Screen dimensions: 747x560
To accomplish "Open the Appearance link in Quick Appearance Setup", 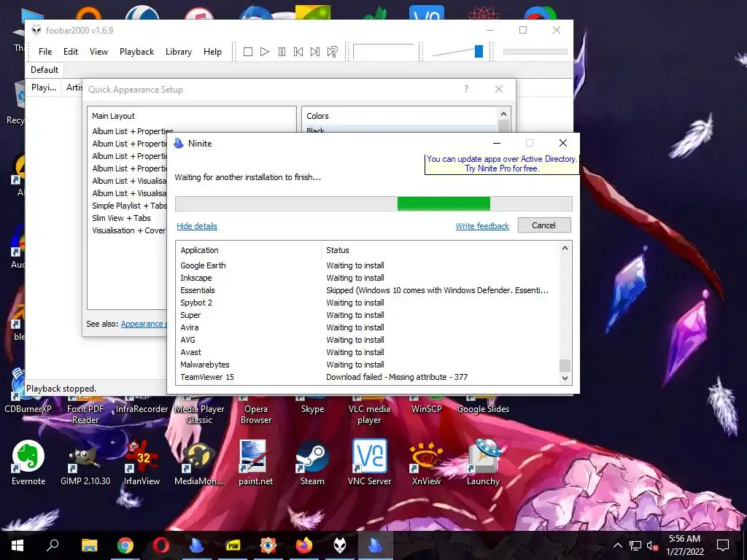I will (143, 324).
